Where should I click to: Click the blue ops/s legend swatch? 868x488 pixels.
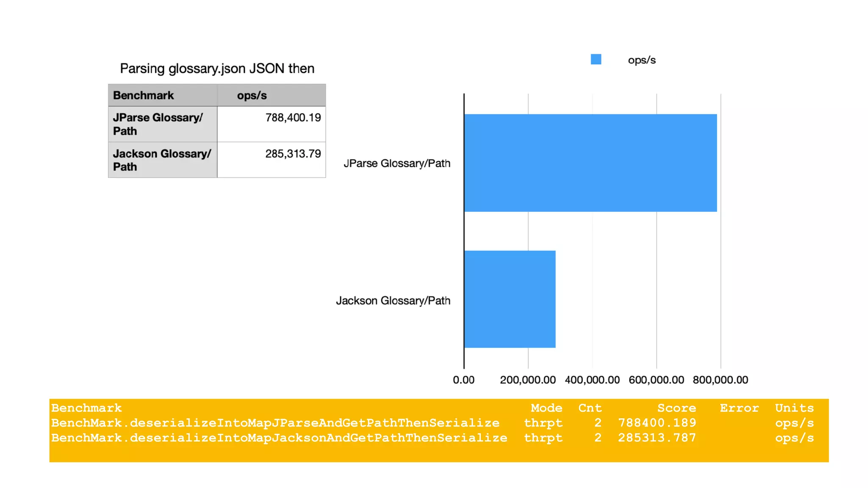point(596,59)
